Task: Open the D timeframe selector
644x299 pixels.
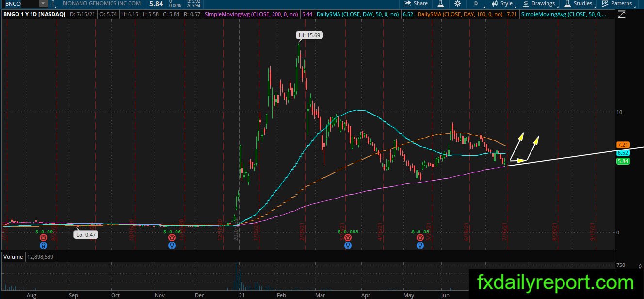Action: (476, 3)
